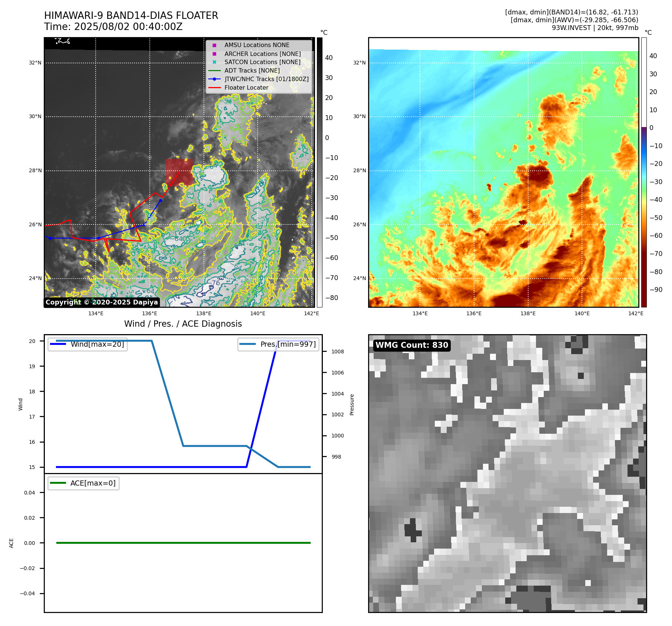This screenshot has height=626, width=672.
Task: Click the rainbow temperature colorbar
Action: click(x=644, y=172)
